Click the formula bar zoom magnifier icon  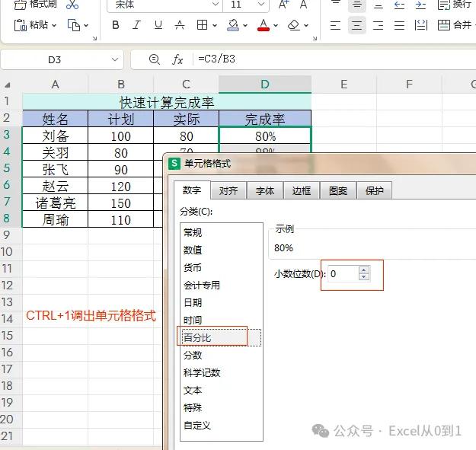155,59
